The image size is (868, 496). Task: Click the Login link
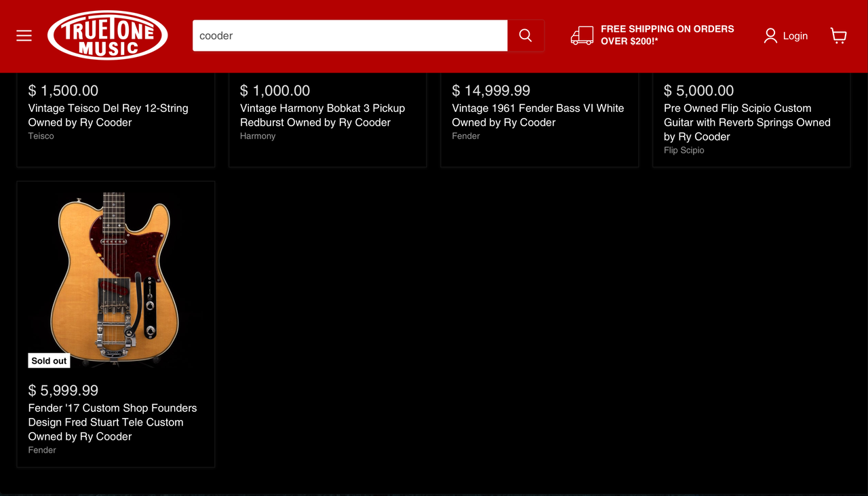point(795,36)
